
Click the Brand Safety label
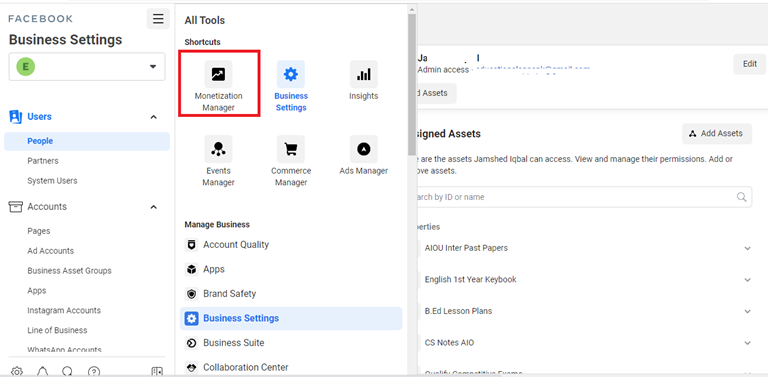tap(230, 294)
